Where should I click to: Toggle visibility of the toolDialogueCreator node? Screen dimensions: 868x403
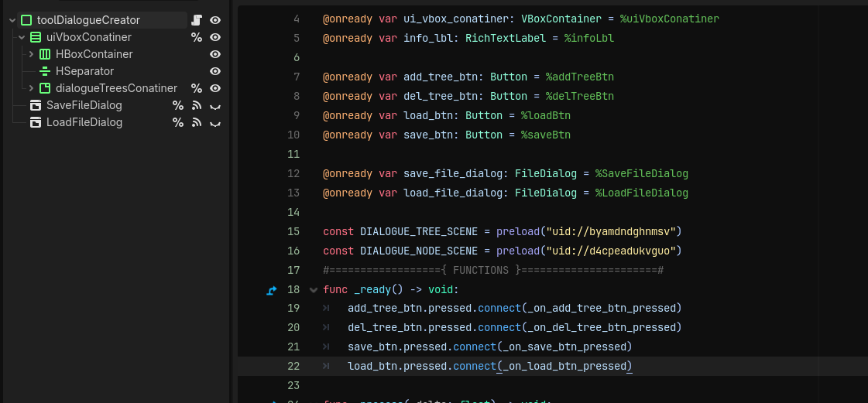[x=215, y=20]
